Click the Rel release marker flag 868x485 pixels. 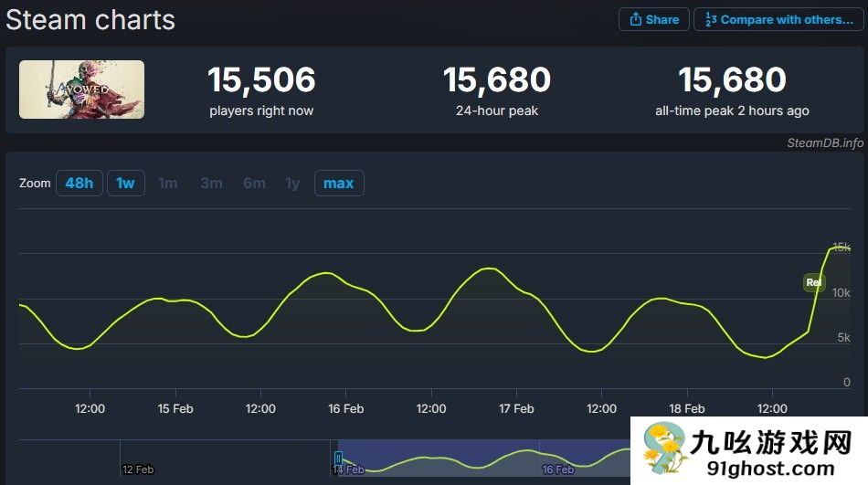pyautogui.click(x=814, y=282)
